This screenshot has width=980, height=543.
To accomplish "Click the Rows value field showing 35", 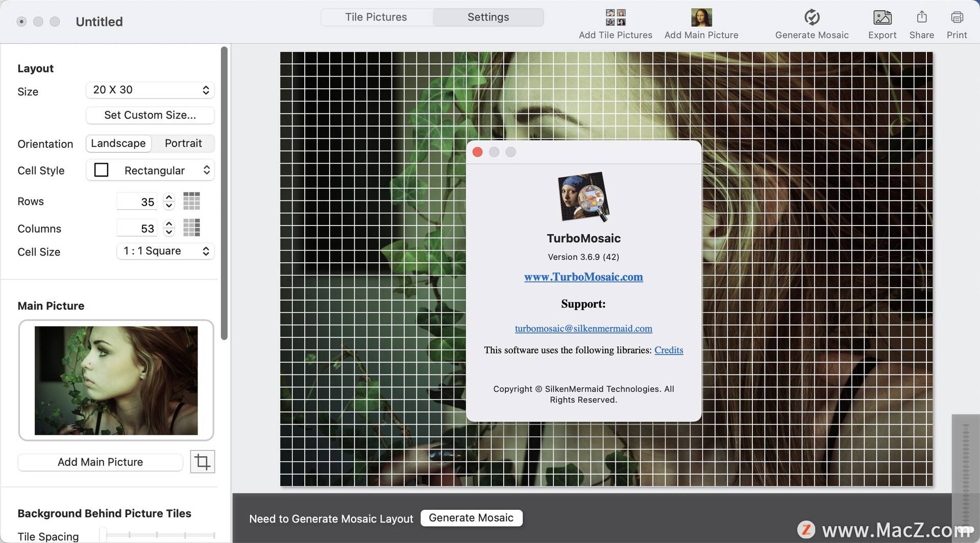I will [x=137, y=202].
